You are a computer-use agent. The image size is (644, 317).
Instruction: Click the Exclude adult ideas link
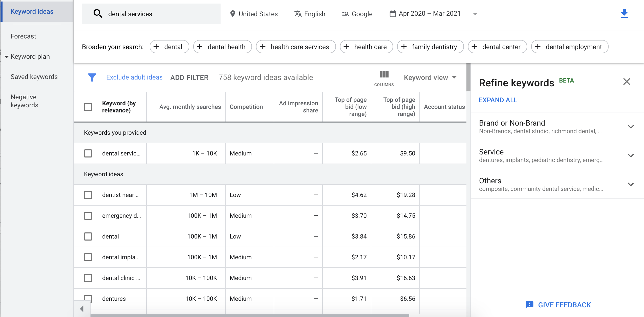(x=134, y=77)
